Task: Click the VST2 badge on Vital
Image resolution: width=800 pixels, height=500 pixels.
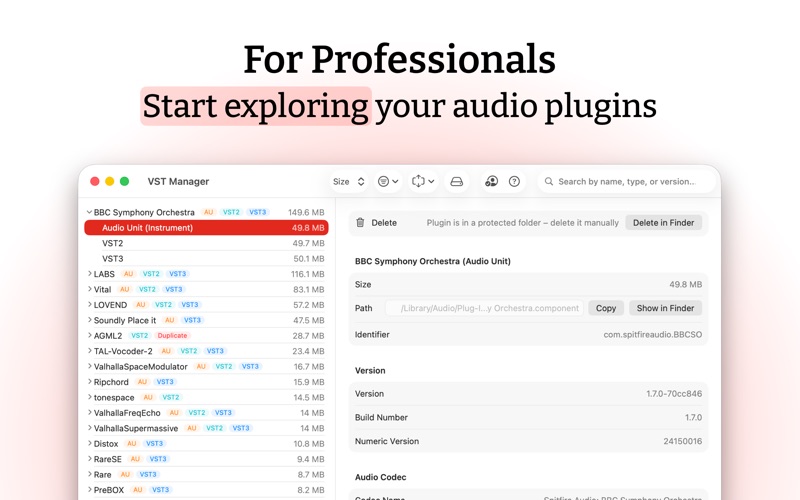Action: click(147, 289)
